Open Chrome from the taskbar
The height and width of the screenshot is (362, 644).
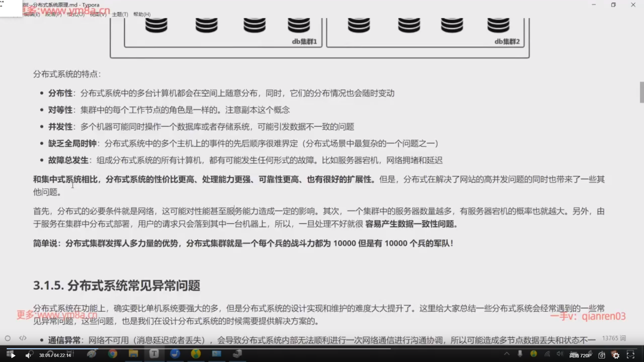113,354
